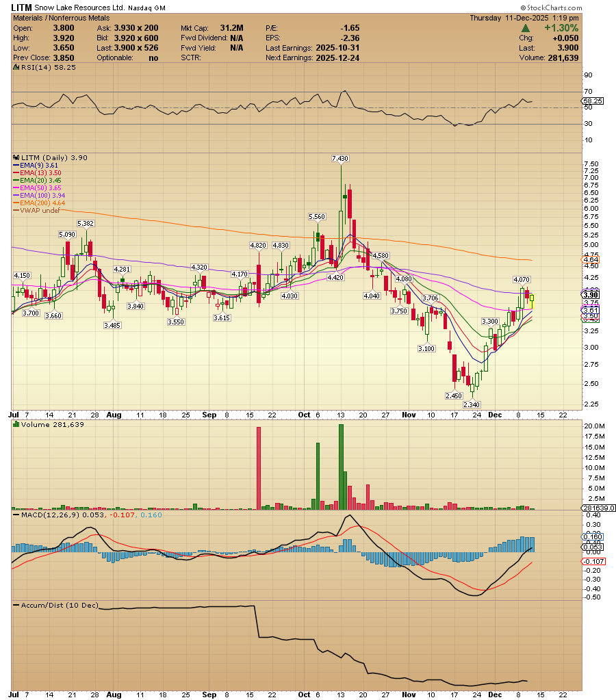Click the MACD signal axis tag -0.107

593,561
